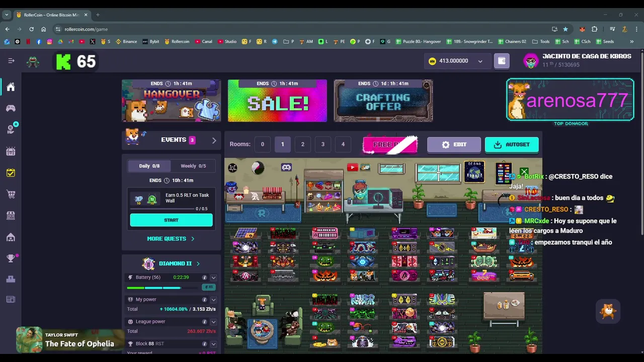Switch to room 0

[x=262, y=144]
